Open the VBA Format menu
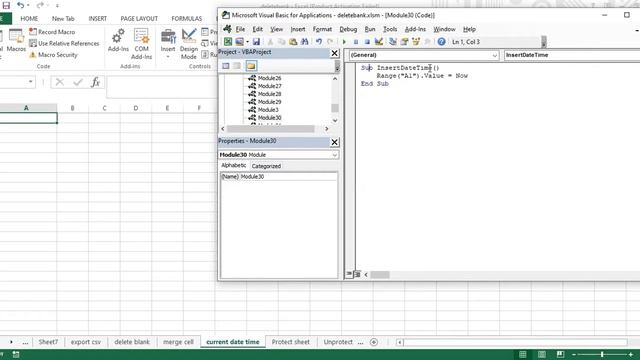Viewport: 640px width, 360px height. coord(322,29)
